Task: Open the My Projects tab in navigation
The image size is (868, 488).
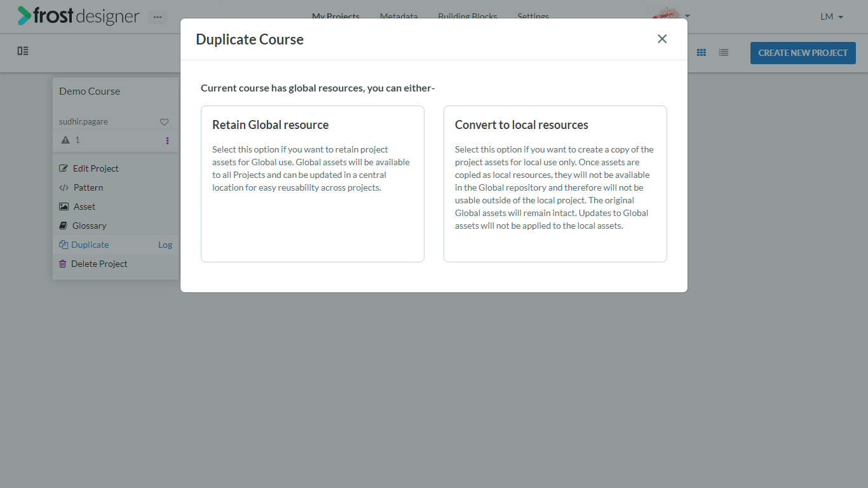Action: pyautogui.click(x=336, y=17)
